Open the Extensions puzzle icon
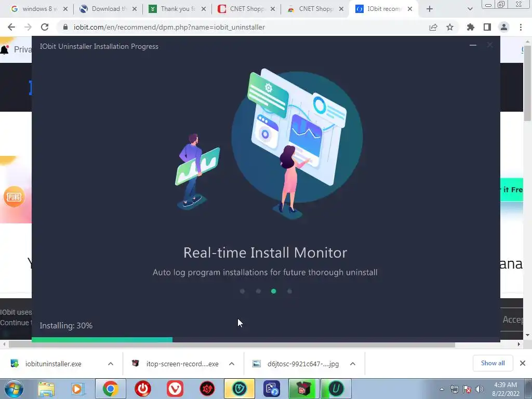532x399 pixels. (471, 27)
